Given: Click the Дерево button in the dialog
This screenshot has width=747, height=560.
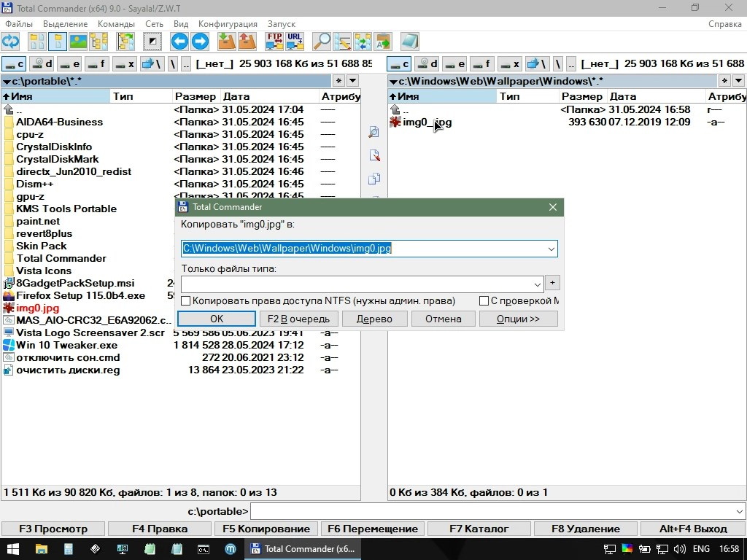Looking at the screenshot, I should point(374,319).
